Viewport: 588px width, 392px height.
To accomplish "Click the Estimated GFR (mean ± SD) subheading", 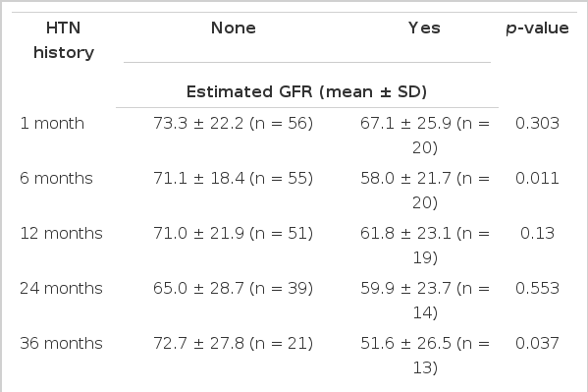I will [306, 92].
